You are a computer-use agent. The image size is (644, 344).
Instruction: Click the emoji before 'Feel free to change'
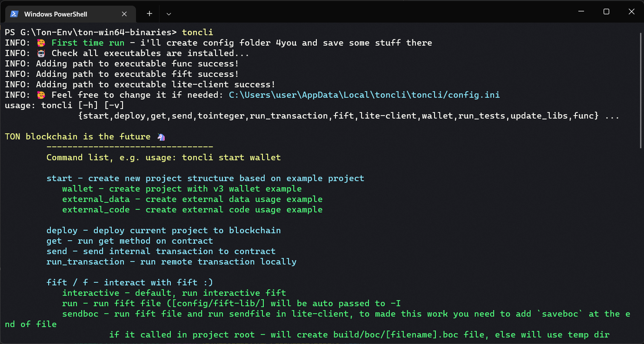[x=42, y=95]
